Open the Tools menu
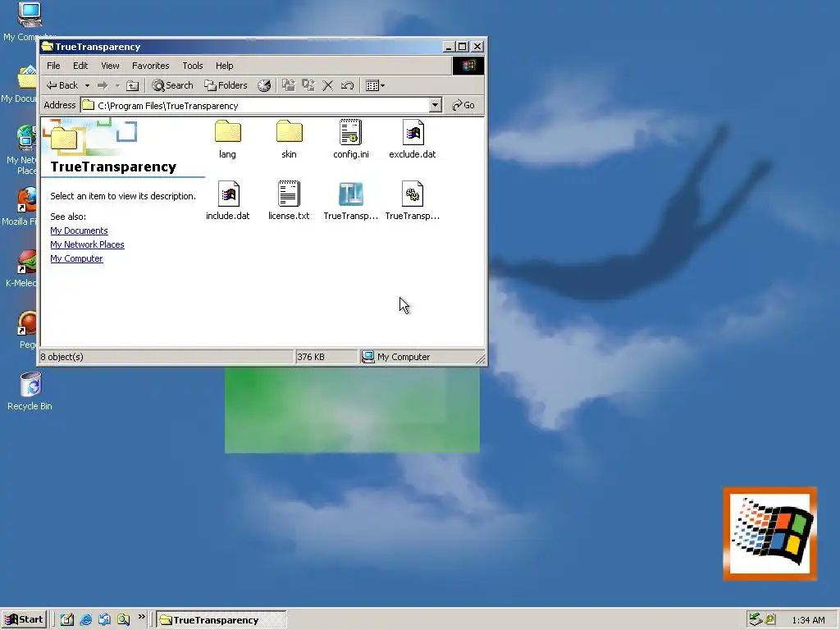The image size is (840, 630). 192,66
